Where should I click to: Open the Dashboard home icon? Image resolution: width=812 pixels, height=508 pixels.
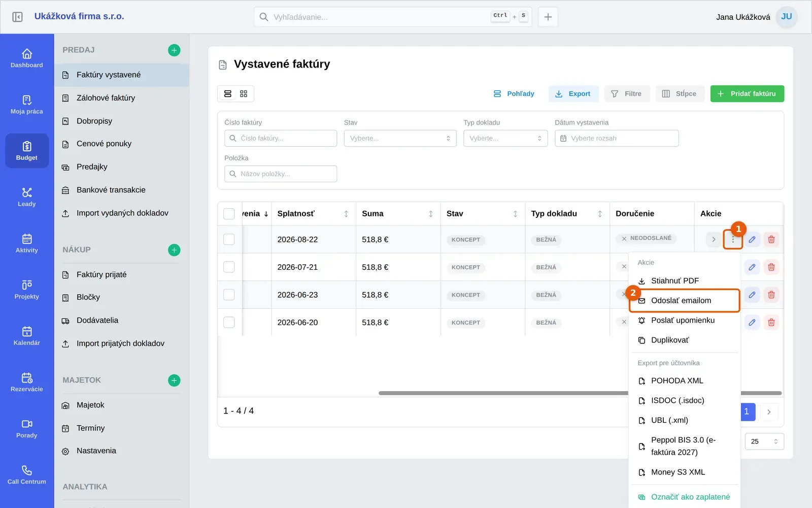click(27, 54)
